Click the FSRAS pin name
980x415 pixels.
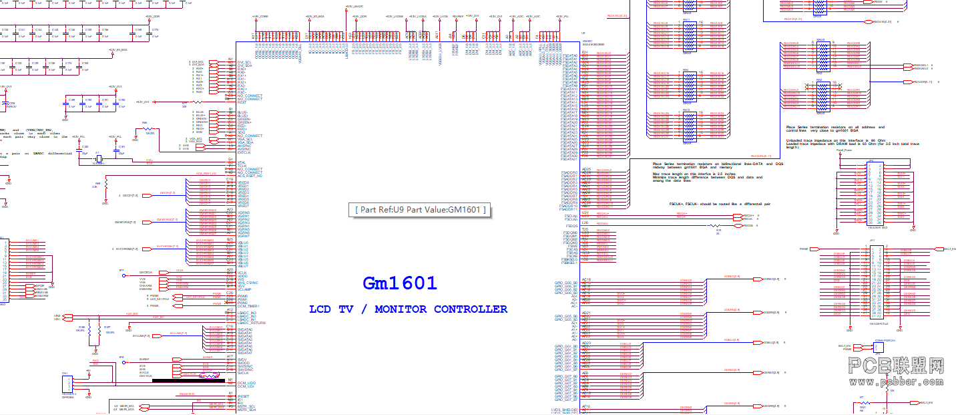tap(573, 253)
